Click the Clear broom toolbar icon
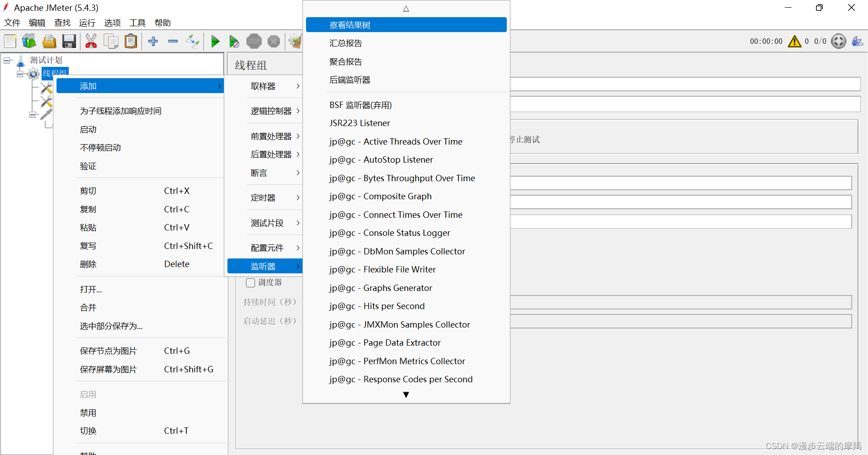Viewport: 868px width, 455px height. (296, 41)
